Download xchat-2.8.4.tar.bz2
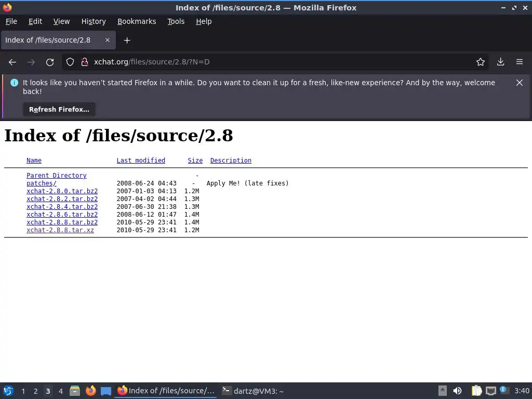 [x=62, y=207]
